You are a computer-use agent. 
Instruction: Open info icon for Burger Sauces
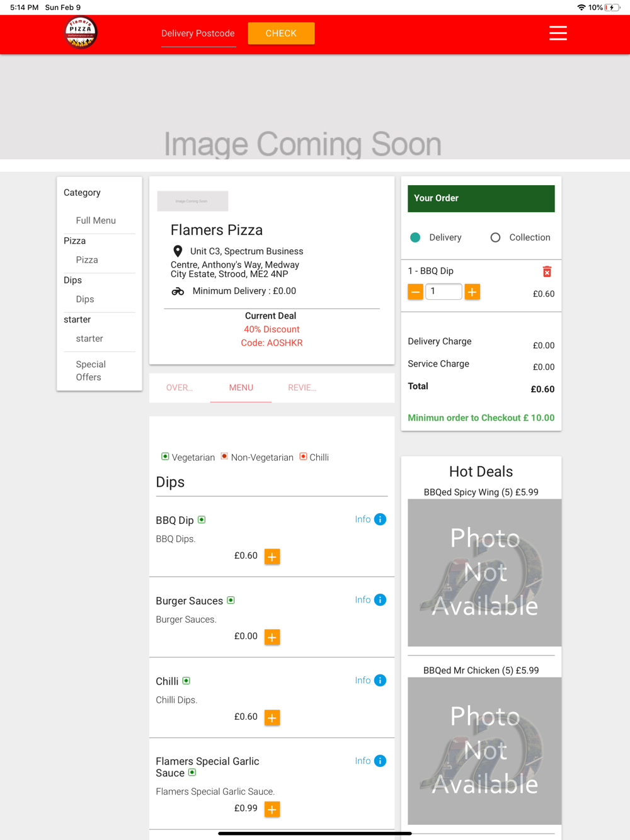pos(380,600)
